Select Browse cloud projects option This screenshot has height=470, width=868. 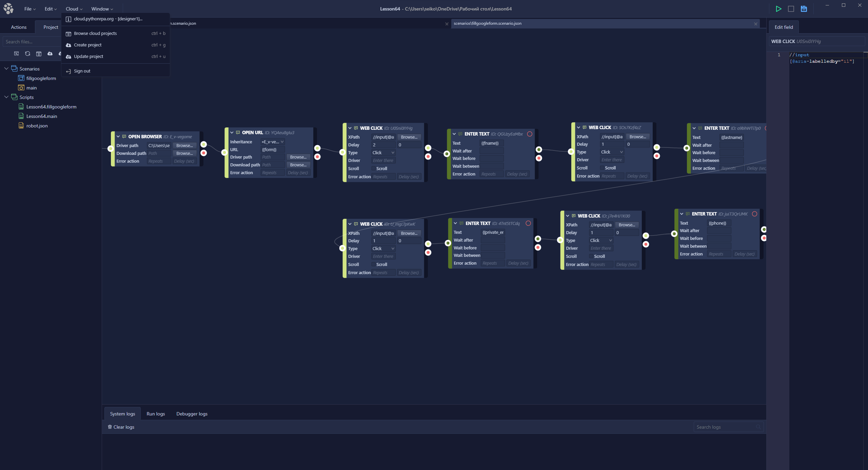click(95, 33)
